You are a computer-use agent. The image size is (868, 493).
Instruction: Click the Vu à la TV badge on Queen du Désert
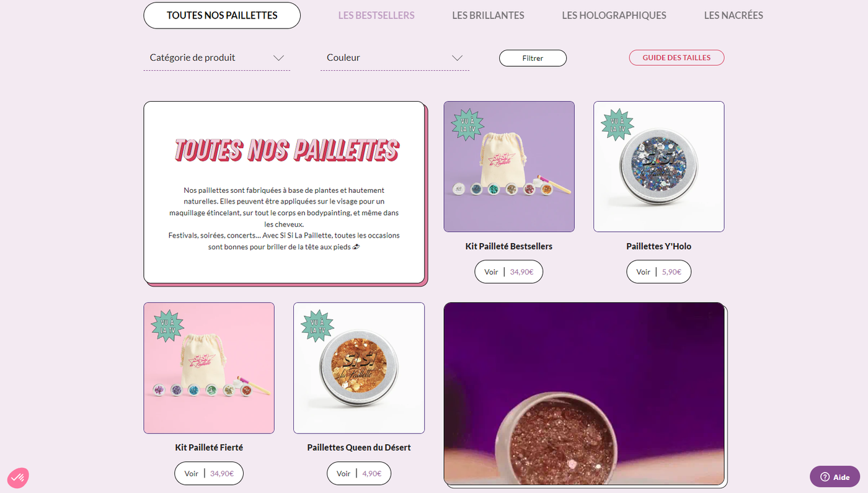317,325
